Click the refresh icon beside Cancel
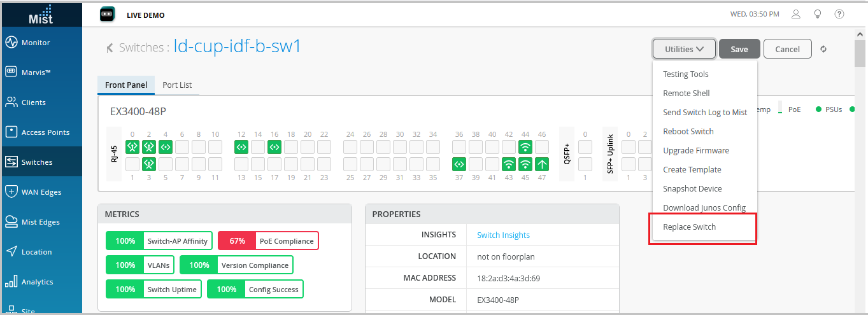This screenshot has width=868, height=315. coord(823,49)
